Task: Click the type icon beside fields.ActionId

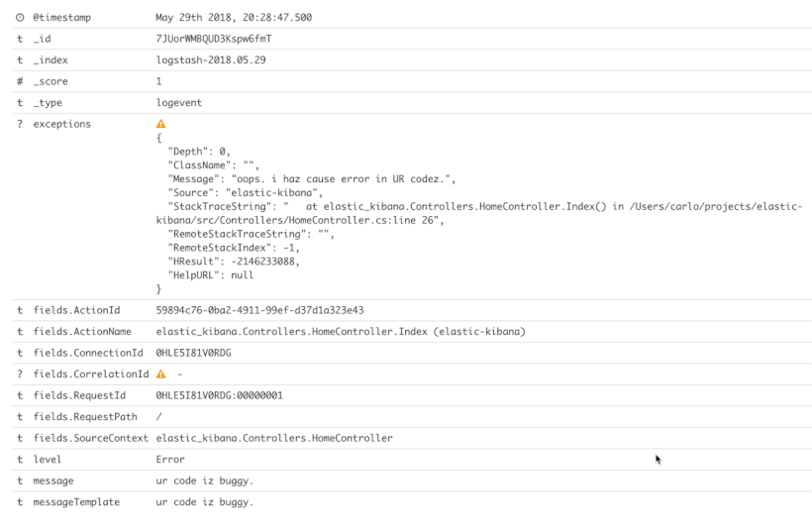Action: click(x=20, y=310)
